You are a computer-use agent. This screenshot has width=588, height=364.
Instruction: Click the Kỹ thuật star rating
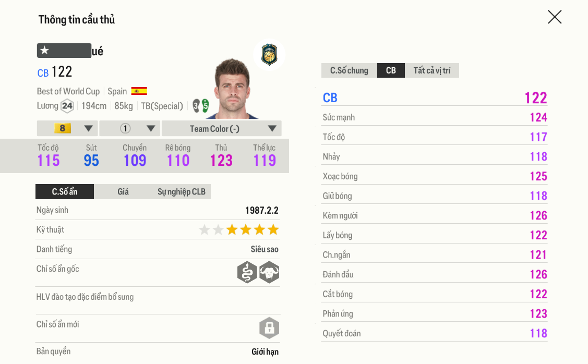[239, 229]
